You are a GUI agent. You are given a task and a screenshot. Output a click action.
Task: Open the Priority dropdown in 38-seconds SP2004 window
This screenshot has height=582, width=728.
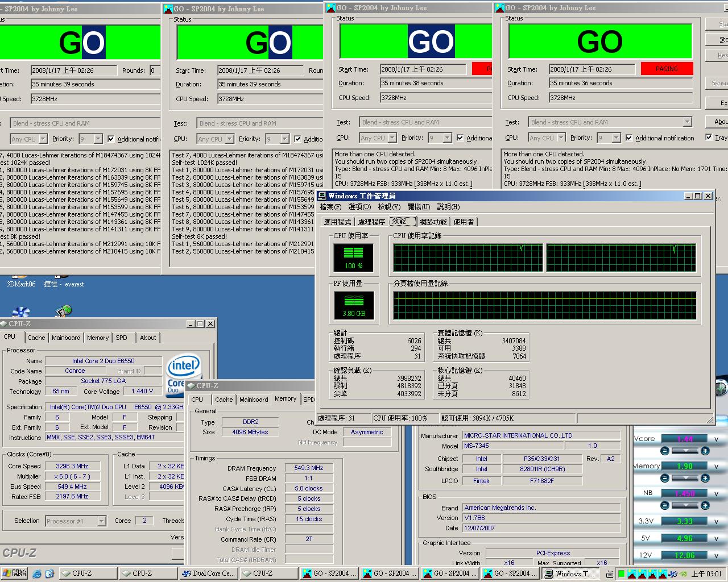[x=447, y=138]
